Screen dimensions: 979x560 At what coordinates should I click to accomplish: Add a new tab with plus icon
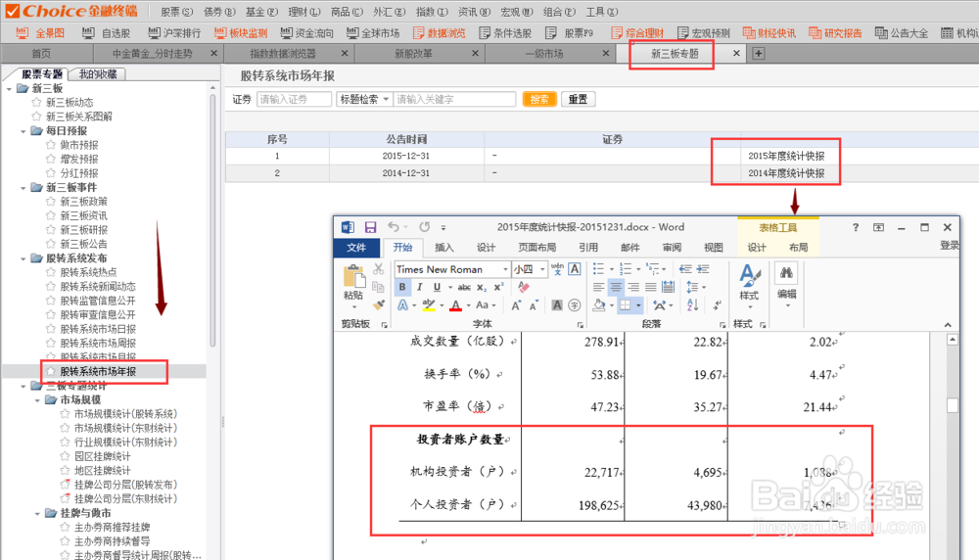(x=758, y=54)
